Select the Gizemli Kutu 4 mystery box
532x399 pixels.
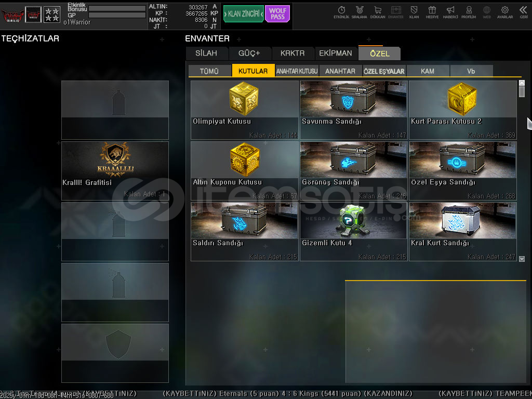tap(353, 232)
